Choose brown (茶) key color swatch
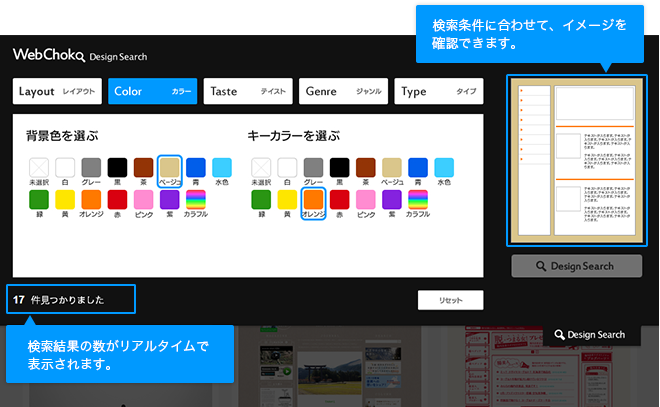This screenshot has height=407, width=660. 365,167
